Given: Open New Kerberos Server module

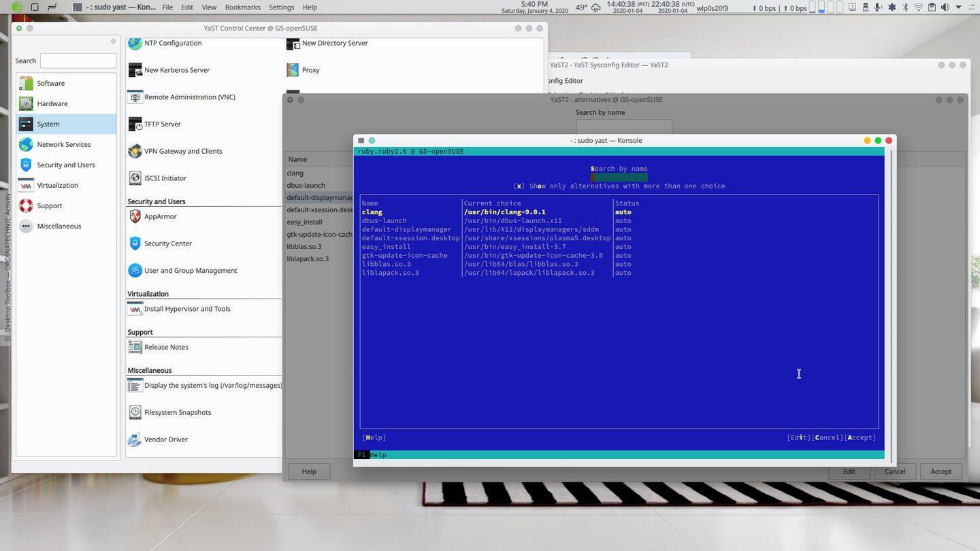Looking at the screenshot, I should pos(169,70).
